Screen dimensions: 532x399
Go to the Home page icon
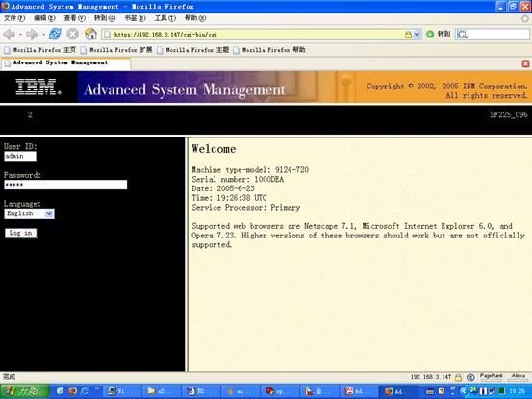[90, 34]
